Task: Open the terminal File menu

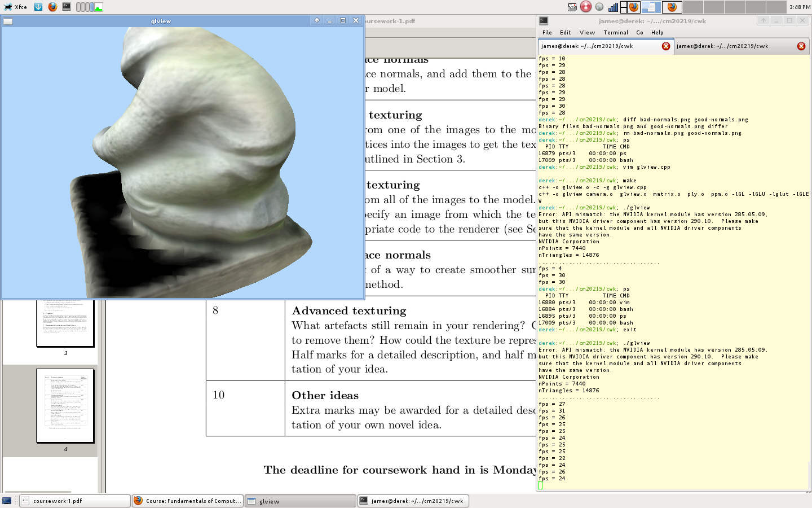Action: pos(547,33)
